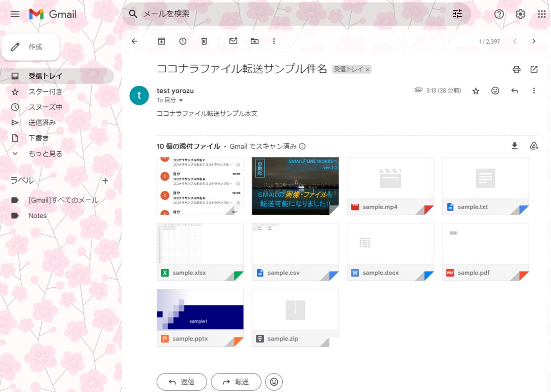
Task: Open the GMAIL to LINE WORKS image attachment
Action: (x=295, y=186)
